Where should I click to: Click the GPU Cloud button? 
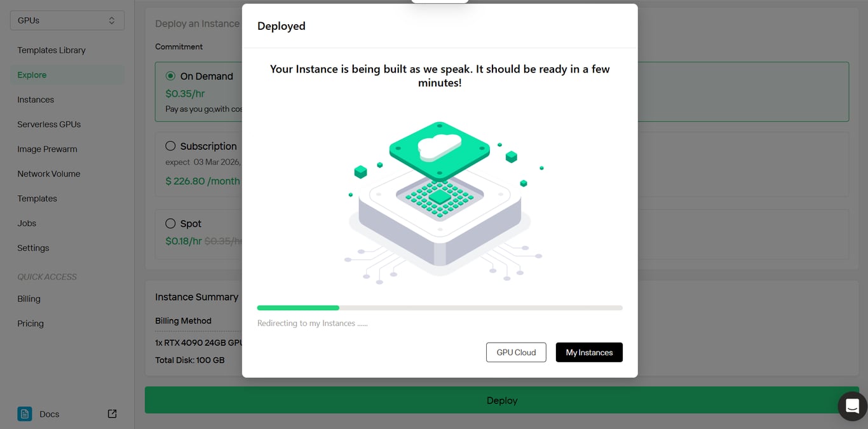click(516, 352)
